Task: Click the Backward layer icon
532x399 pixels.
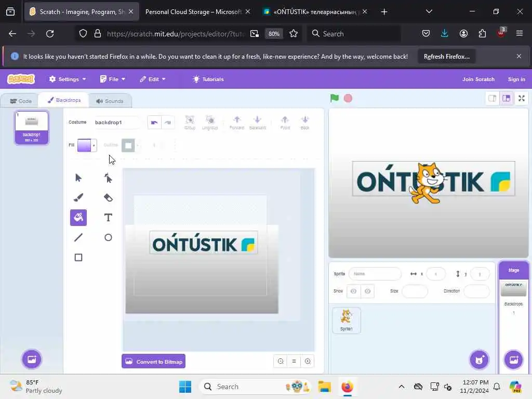Action: coord(258,123)
